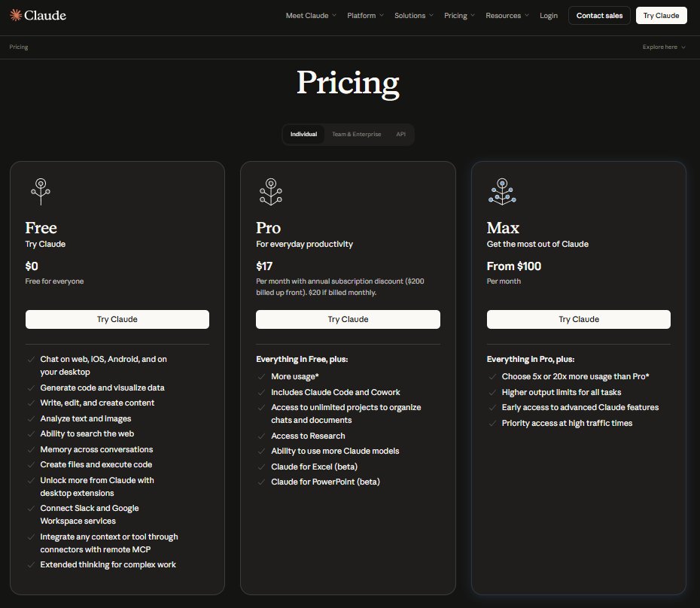Click the '$0' Free price

click(32, 266)
